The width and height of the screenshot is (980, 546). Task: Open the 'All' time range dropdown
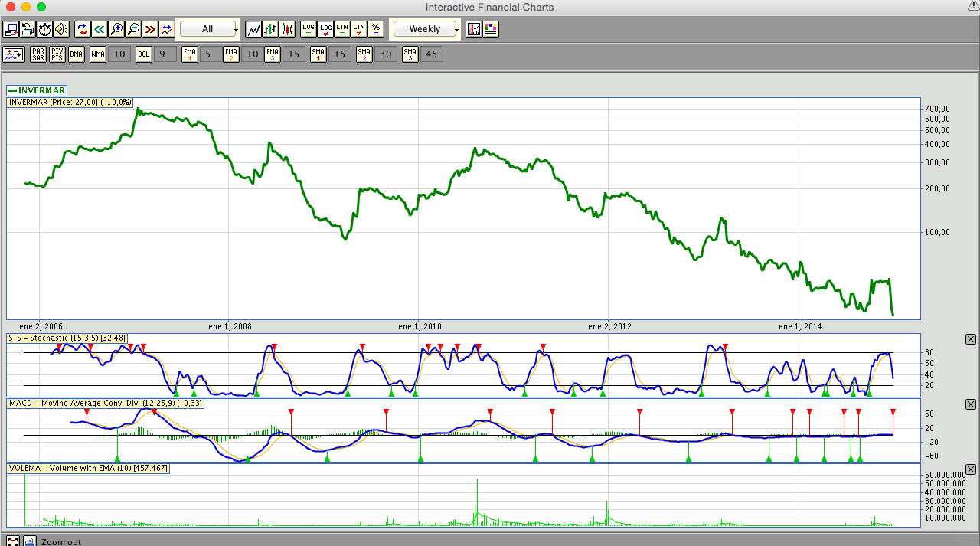209,29
